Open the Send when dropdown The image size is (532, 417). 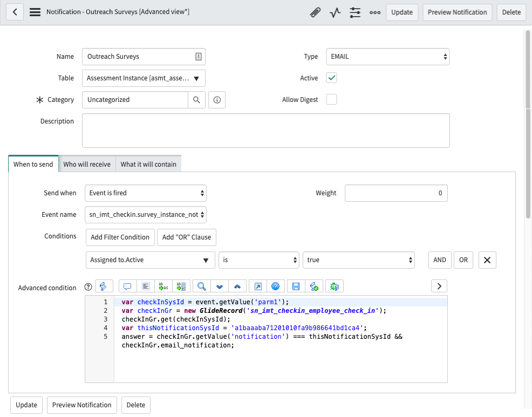pyautogui.click(x=146, y=193)
